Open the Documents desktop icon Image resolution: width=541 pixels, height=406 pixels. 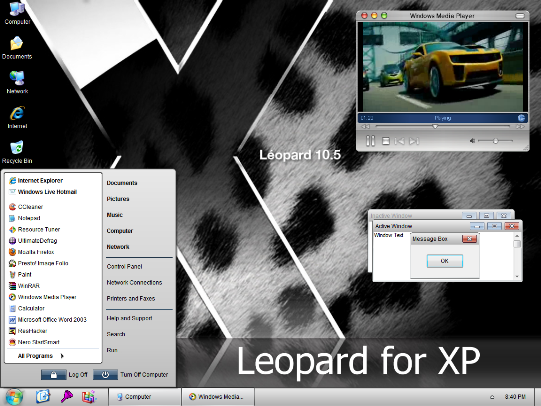(x=17, y=48)
